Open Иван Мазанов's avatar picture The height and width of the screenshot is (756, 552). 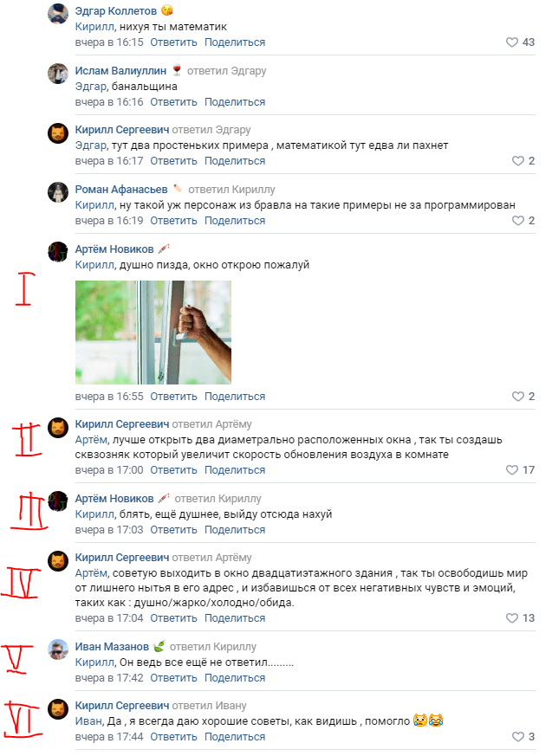pos(58,649)
